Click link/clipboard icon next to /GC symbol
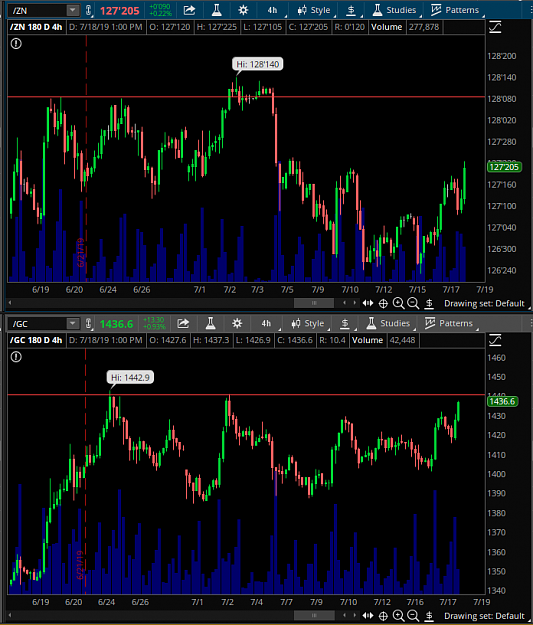The image size is (533, 625). [89, 323]
